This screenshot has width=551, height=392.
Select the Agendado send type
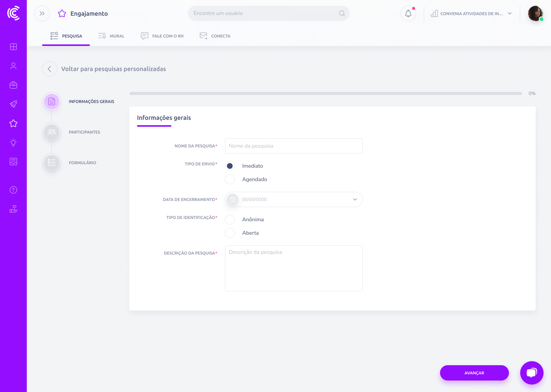[230, 179]
